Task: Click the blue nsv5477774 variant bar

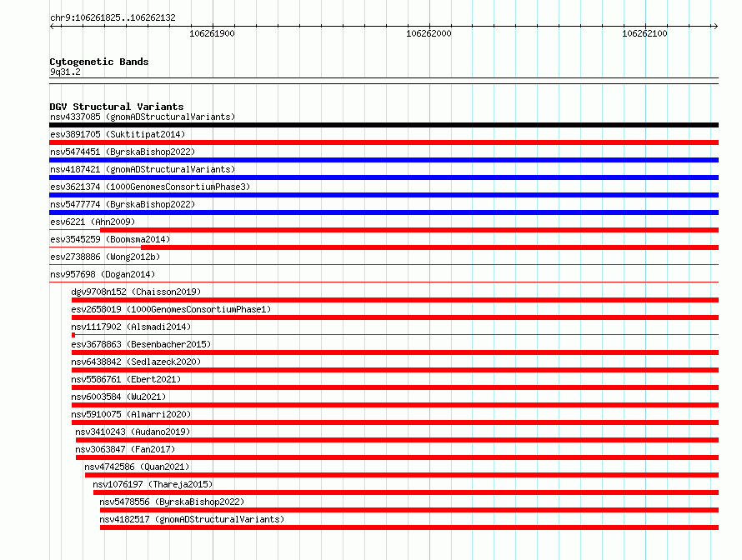Action: pos(384,212)
